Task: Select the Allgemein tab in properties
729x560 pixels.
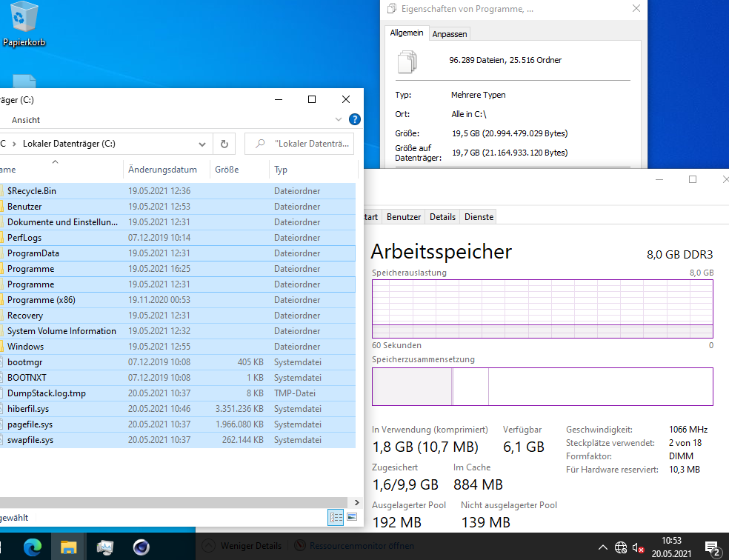Action: click(x=406, y=33)
